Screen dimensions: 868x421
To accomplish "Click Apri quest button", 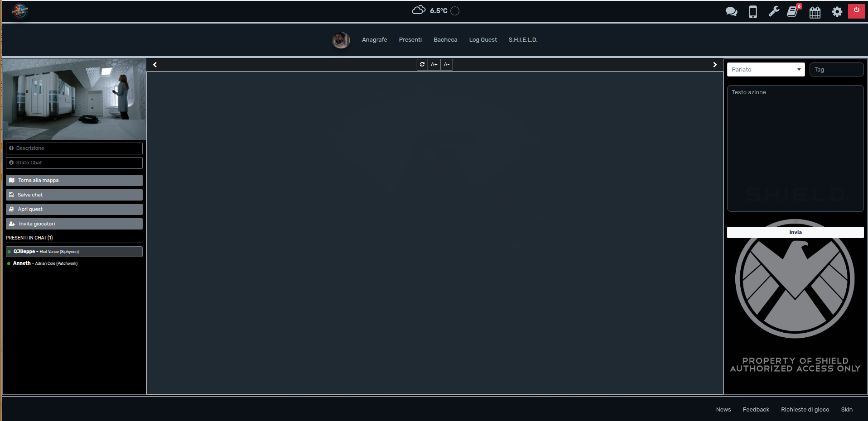I will point(74,209).
